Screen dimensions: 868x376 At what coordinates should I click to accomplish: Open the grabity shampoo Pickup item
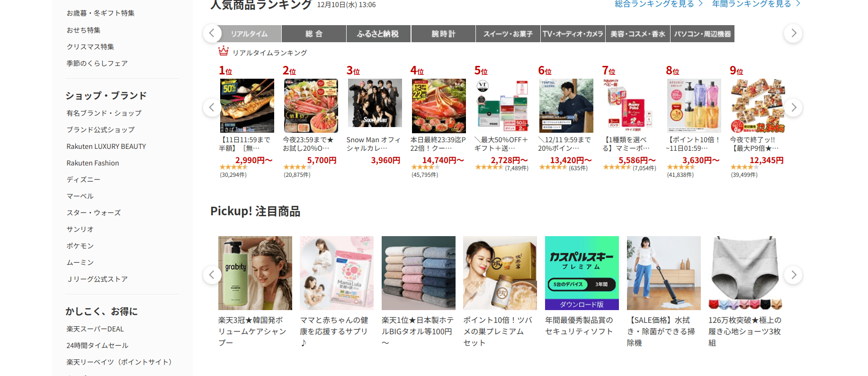[255, 273]
